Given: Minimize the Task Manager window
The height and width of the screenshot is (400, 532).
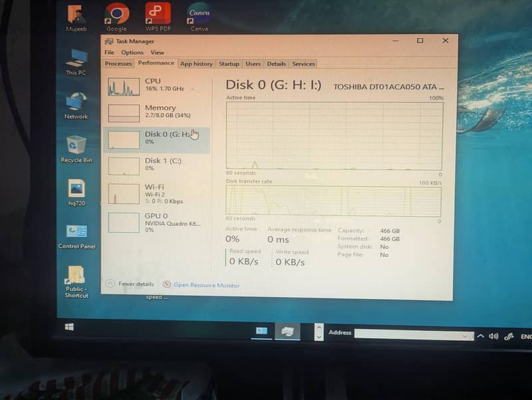Looking at the screenshot, I should point(395,41).
